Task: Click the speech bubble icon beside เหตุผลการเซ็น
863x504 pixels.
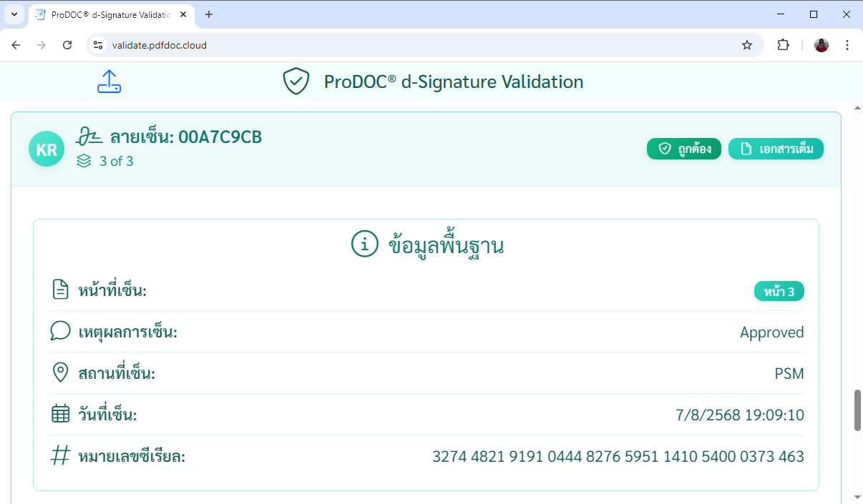Action: (x=61, y=331)
